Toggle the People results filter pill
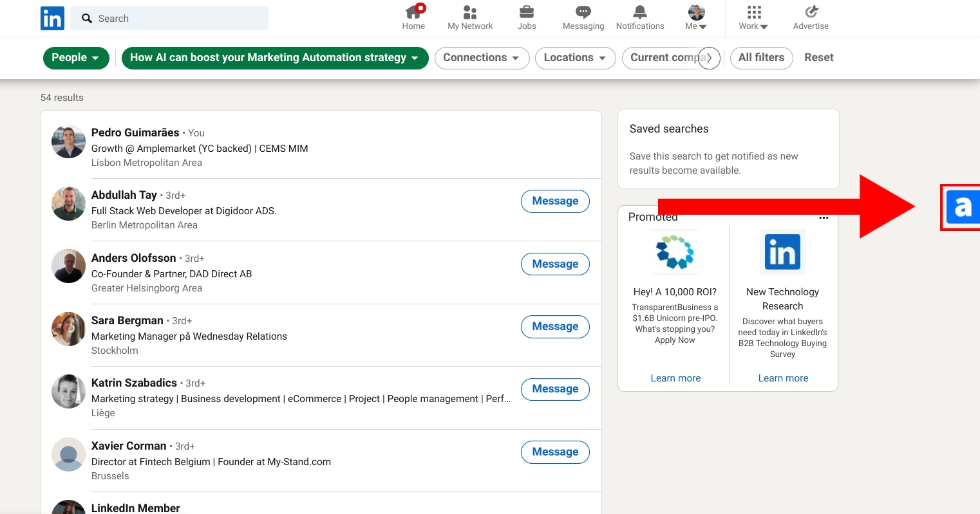Viewport: 980px width, 514px height. [75, 57]
